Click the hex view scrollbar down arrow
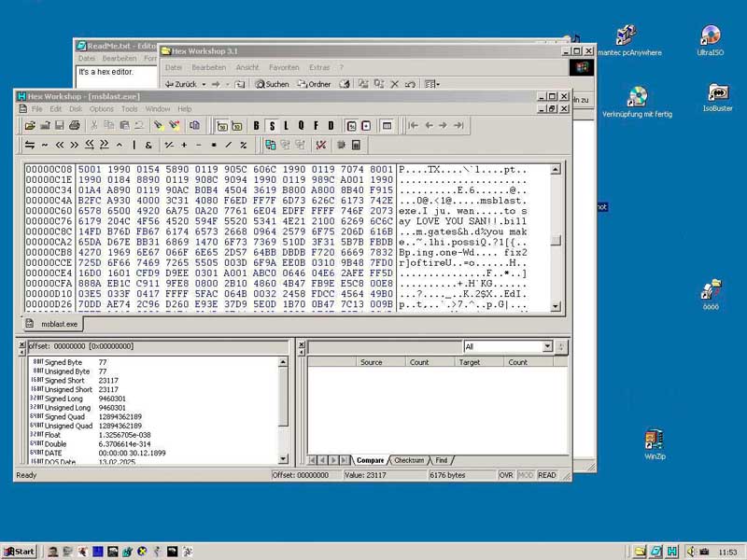 pos(556,306)
